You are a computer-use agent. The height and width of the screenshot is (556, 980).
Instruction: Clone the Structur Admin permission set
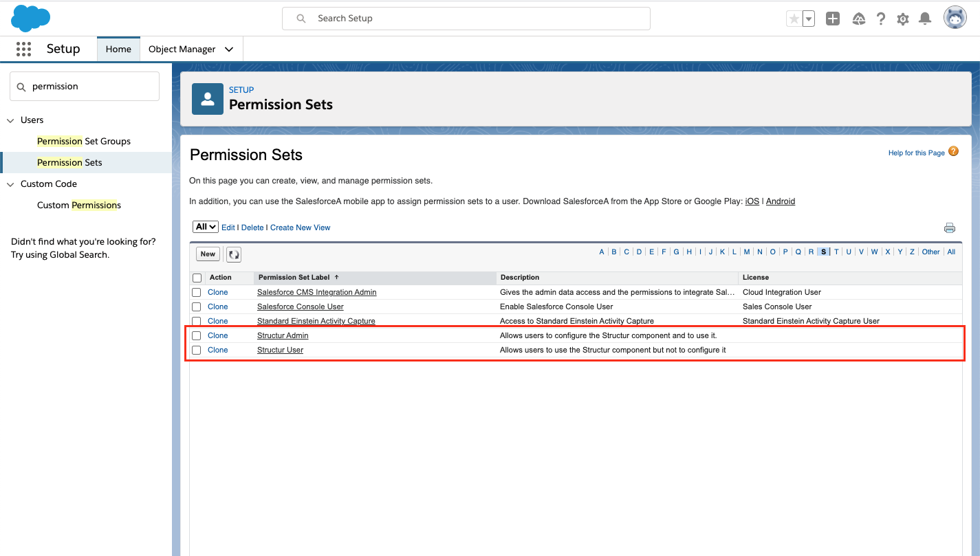coord(217,336)
